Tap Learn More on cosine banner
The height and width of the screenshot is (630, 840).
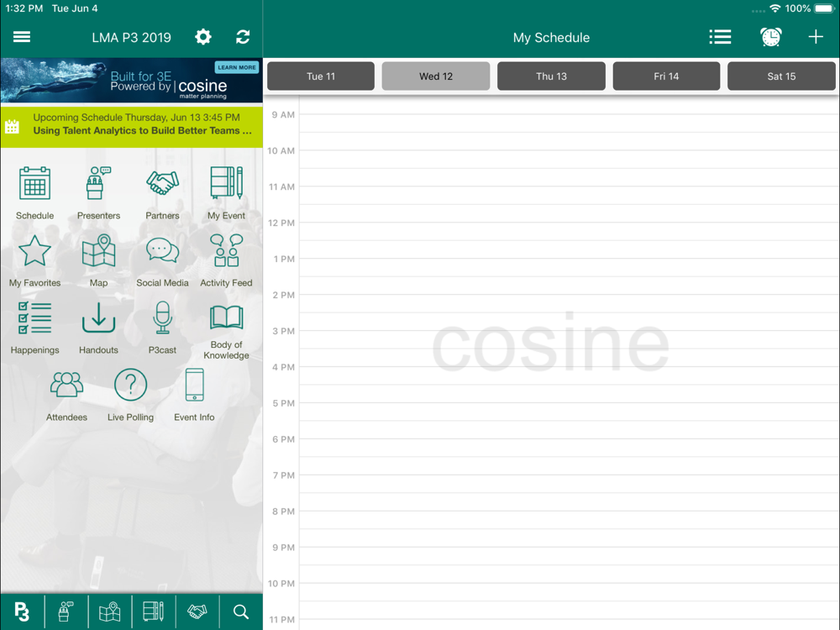[236, 67]
